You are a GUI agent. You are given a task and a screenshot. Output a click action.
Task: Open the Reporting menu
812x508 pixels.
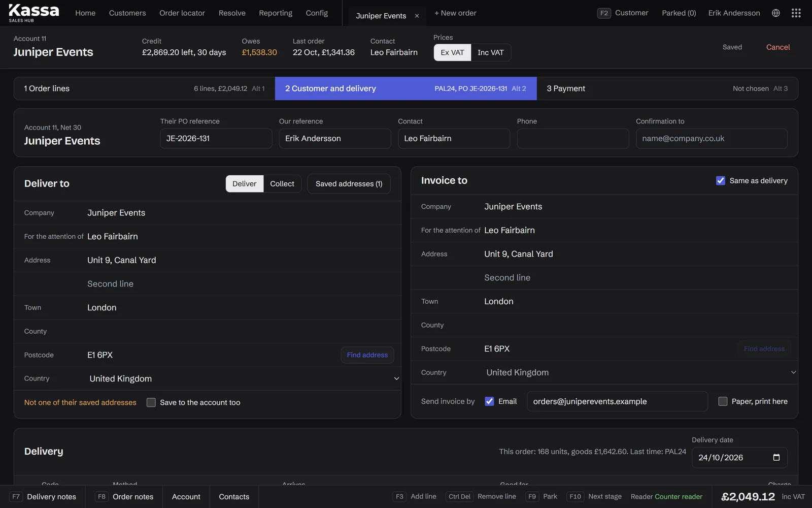pyautogui.click(x=276, y=13)
